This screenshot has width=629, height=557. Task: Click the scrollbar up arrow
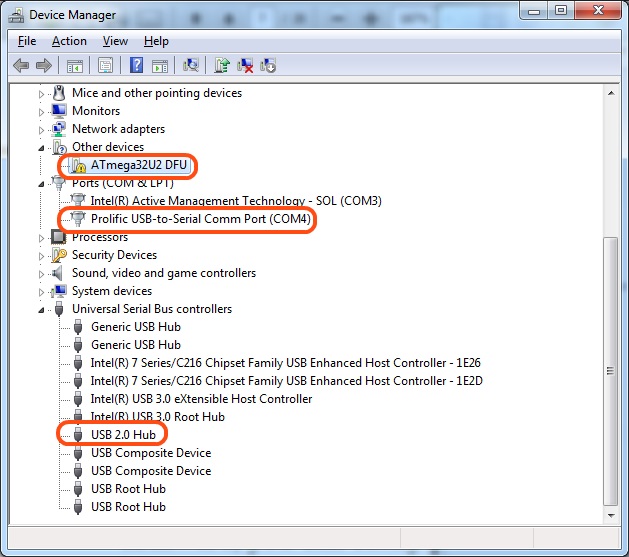point(611,93)
